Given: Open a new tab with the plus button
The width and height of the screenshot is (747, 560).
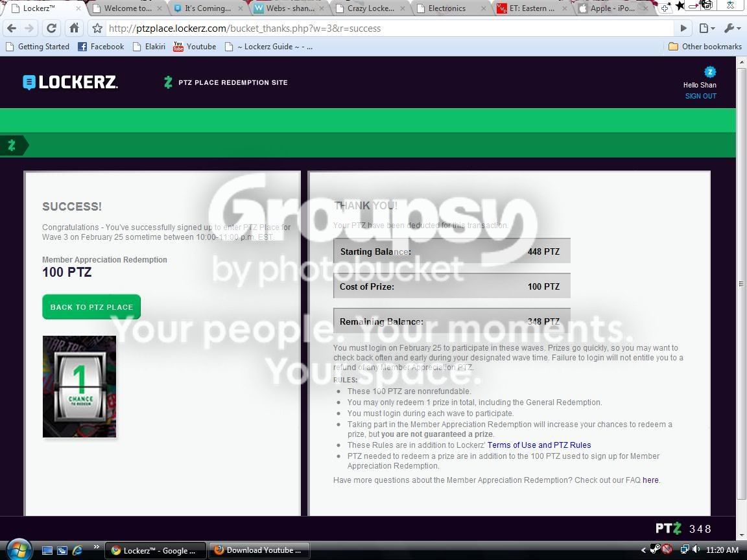Looking at the screenshot, I should pyautogui.click(x=665, y=8).
